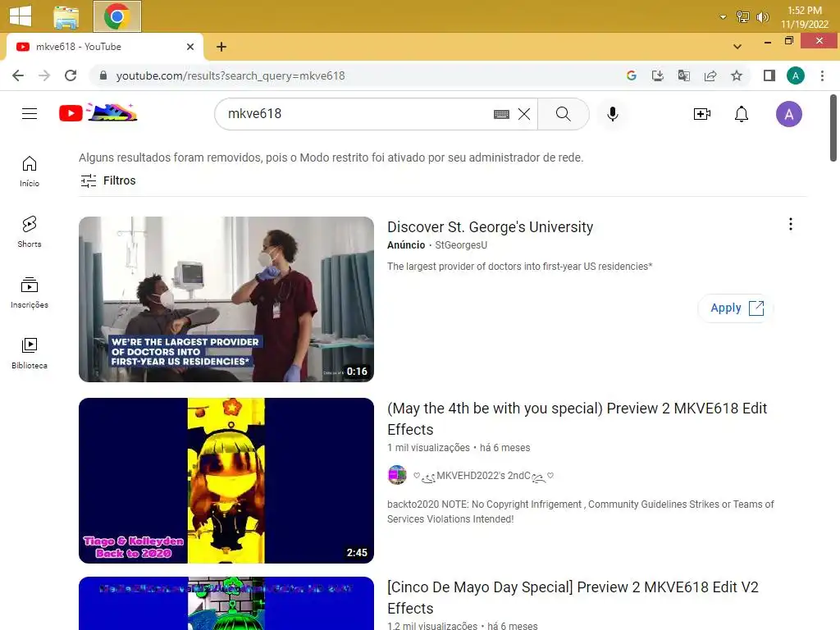The width and height of the screenshot is (840, 630).
Task: Open the StGeorgesU advertiser link
Action: point(461,244)
